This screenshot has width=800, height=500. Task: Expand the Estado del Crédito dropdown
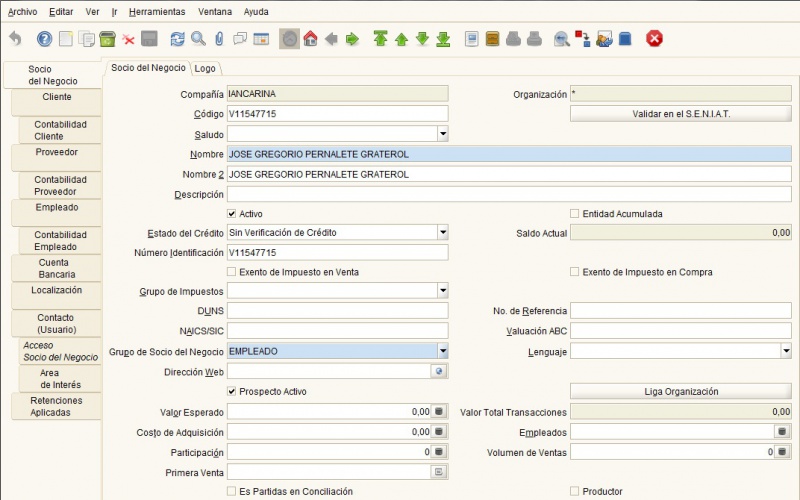(443, 233)
